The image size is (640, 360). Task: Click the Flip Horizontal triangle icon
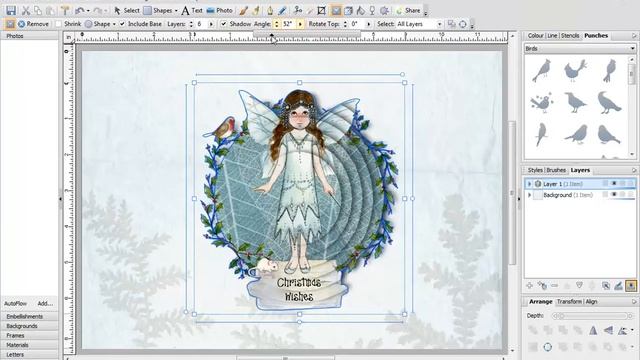[593, 330]
